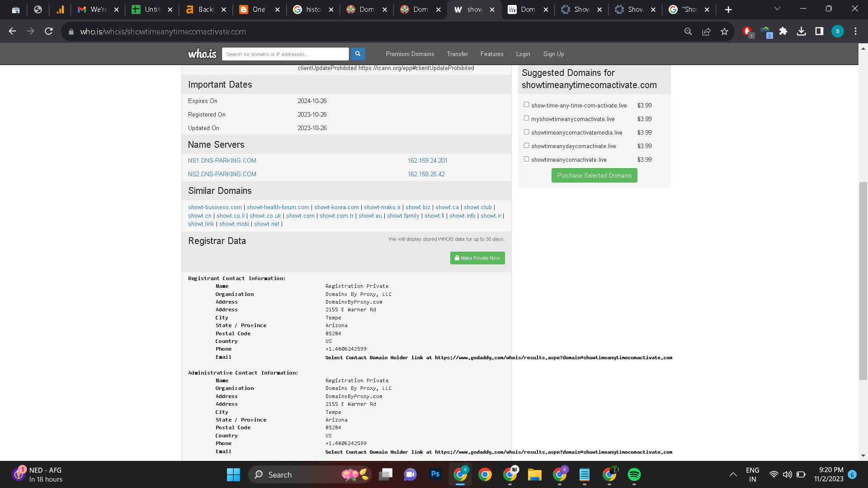Open the Windows Start menu
The width and height of the screenshot is (868, 488).
click(x=233, y=474)
